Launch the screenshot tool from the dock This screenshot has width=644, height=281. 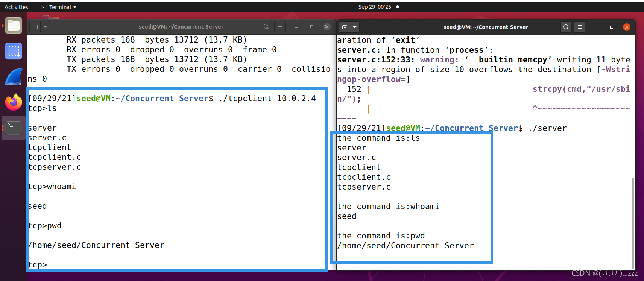[x=14, y=51]
